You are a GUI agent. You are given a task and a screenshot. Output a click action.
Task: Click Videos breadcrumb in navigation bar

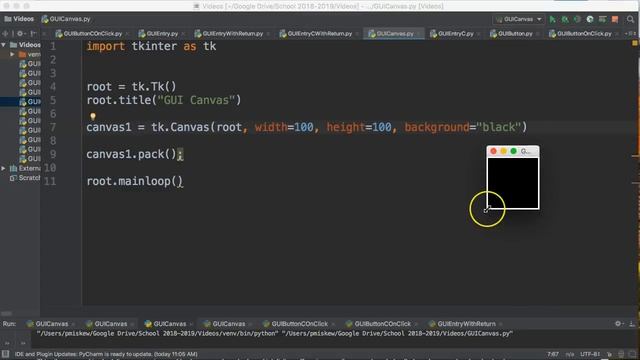(x=19, y=19)
